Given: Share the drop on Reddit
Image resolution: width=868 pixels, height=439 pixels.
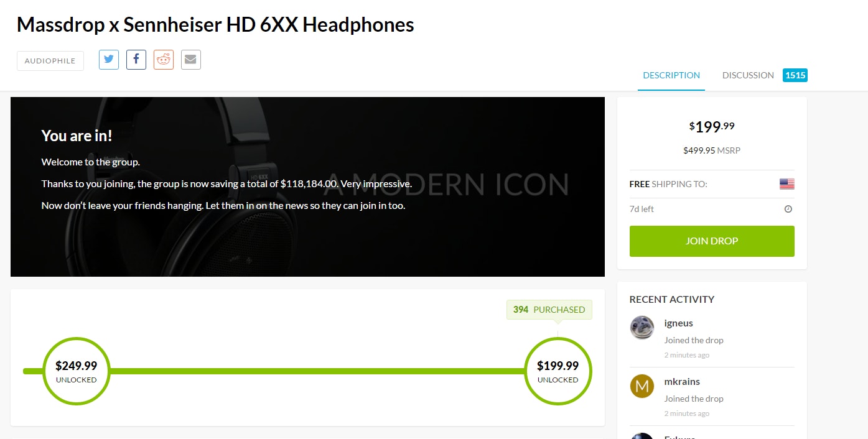Looking at the screenshot, I should tap(164, 60).
